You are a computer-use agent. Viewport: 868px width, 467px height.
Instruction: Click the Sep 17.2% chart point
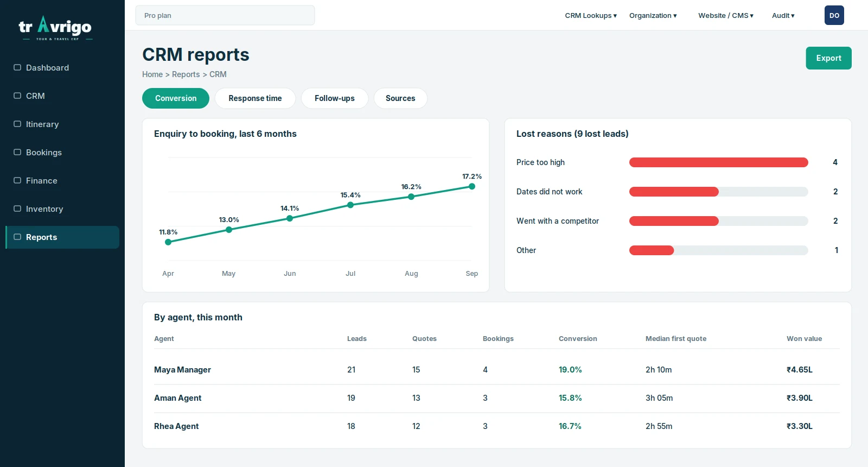472,186
